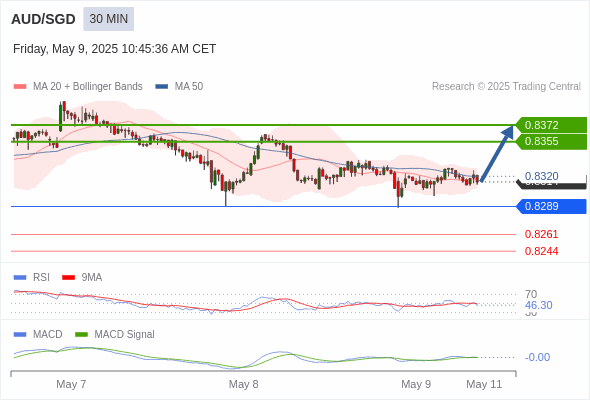Click the 0.8261 red support label
The height and width of the screenshot is (400, 590).
pos(541,234)
